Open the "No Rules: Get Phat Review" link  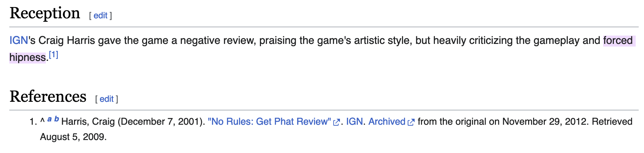point(270,122)
